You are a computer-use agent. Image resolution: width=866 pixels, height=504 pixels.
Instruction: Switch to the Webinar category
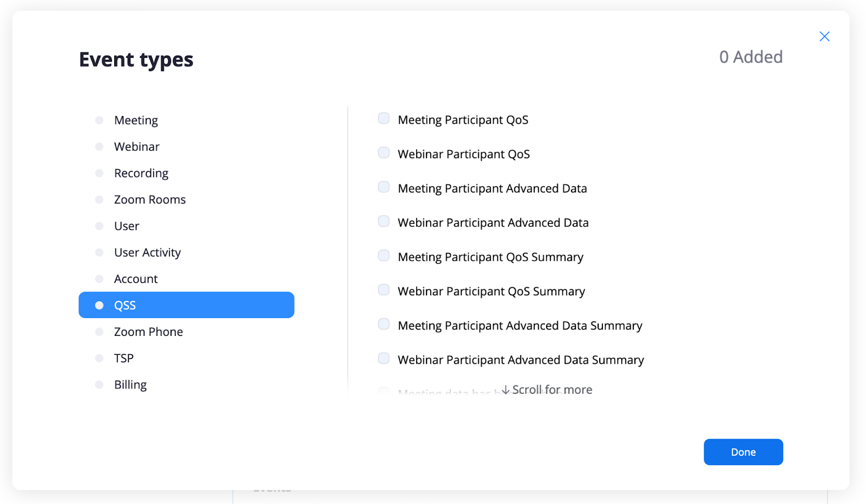pyautogui.click(x=136, y=146)
